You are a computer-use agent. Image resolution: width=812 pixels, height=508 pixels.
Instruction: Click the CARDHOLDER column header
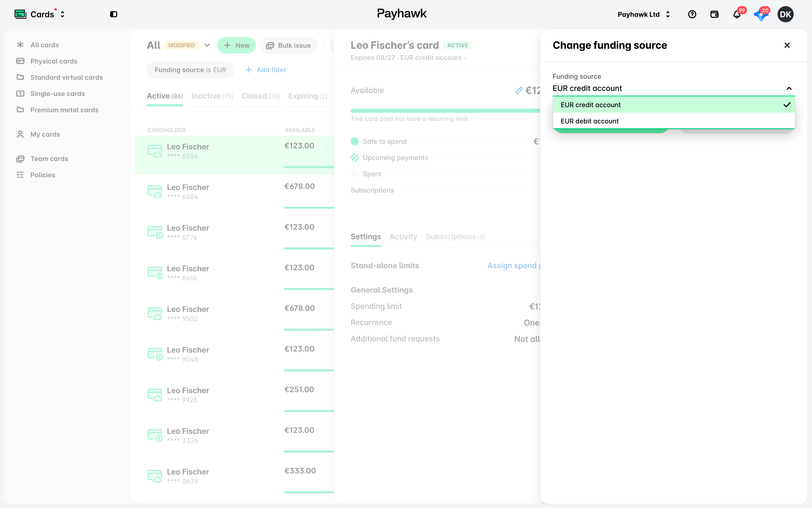pyautogui.click(x=166, y=130)
